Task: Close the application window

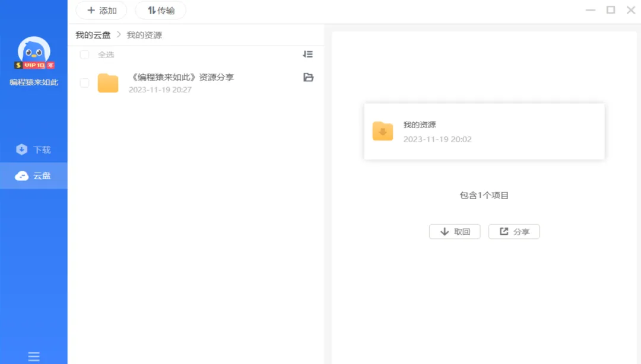Action: click(631, 10)
